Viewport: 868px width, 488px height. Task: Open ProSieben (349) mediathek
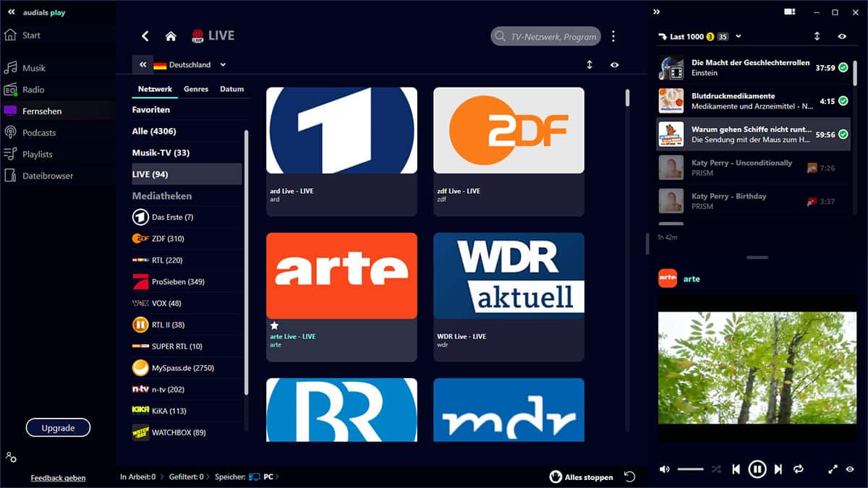187,281
